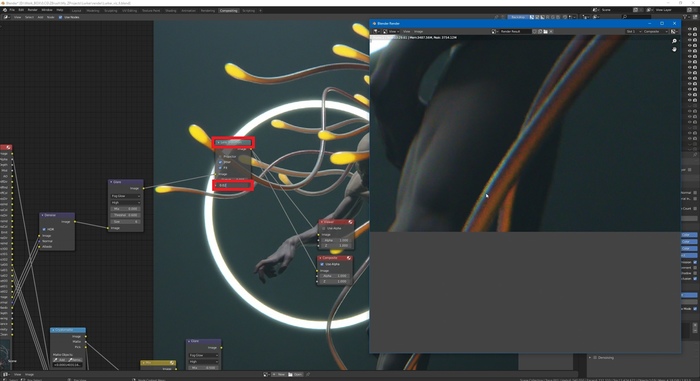This screenshot has width=700, height=381.
Task: Click Remove button in Cryptomatte node
Action: 75,360
